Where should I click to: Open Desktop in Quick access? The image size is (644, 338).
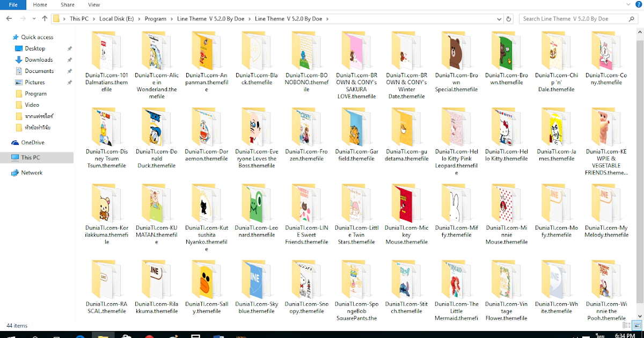coord(35,48)
